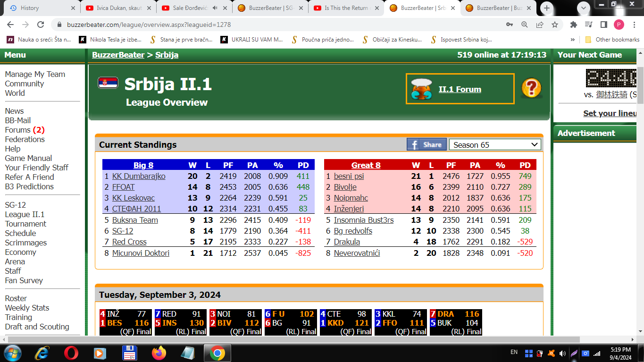The image size is (644, 362).
Task: Open the Micunovi Doktori team link
Action: [141, 253]
